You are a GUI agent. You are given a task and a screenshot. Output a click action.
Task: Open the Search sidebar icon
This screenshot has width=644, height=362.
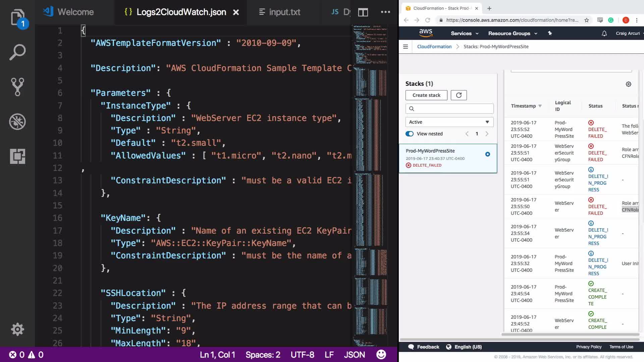tap(17, 52)
